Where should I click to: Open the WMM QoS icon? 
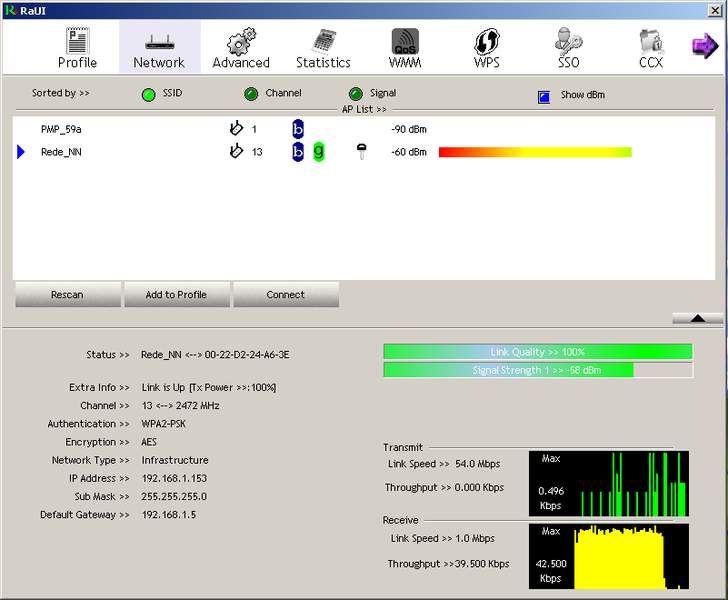[x=405, y=42]
